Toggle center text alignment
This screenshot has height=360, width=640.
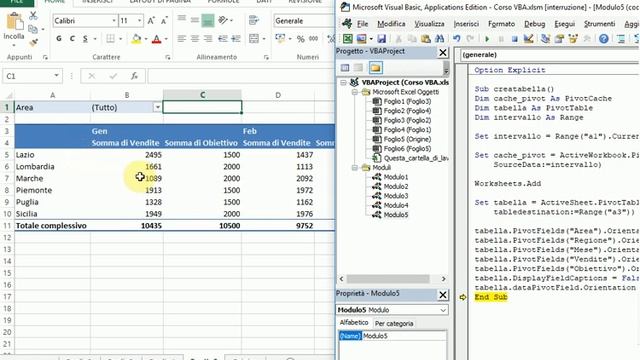click(195, 39)
